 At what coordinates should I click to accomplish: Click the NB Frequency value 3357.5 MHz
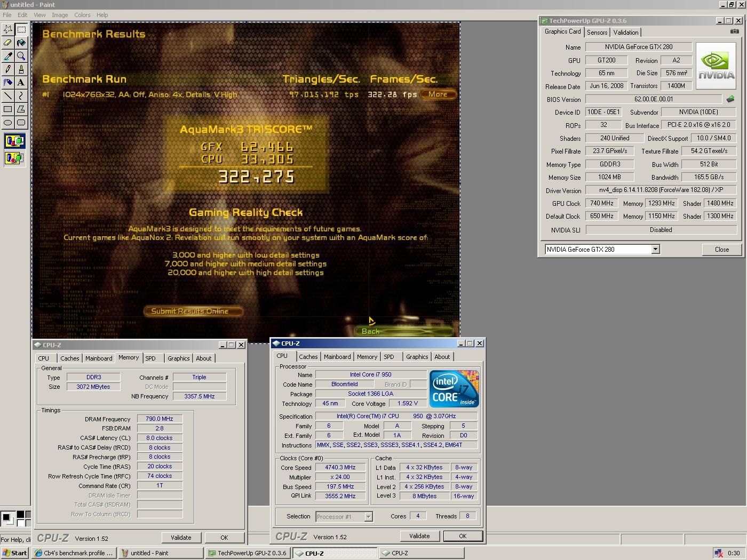200,396
